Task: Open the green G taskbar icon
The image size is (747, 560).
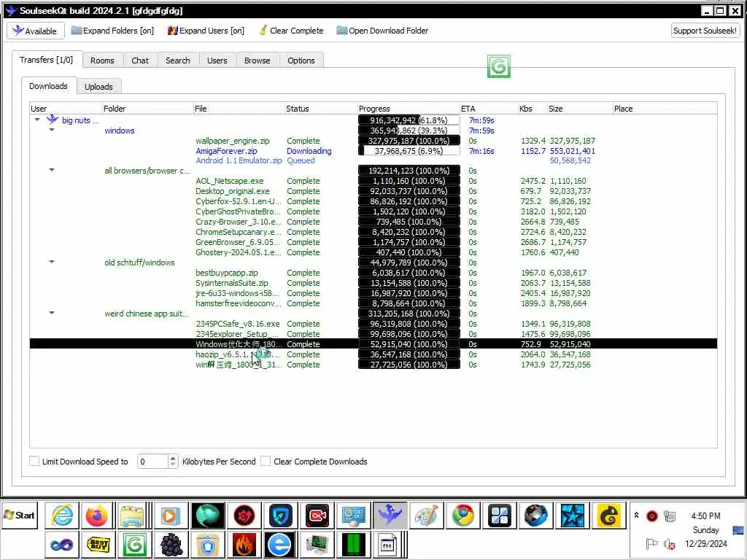Action: tap(134, 544)
